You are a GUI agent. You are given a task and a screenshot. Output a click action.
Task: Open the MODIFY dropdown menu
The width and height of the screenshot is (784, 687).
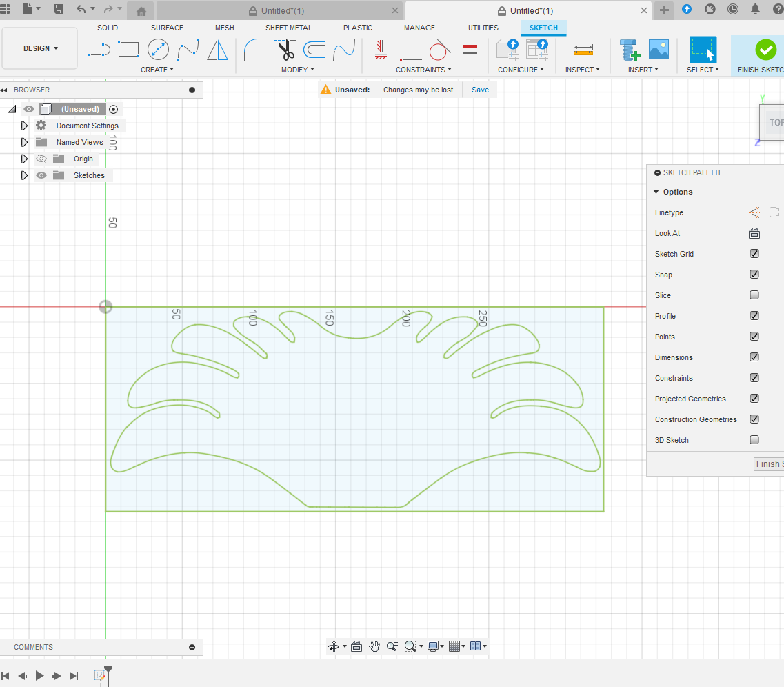297,70
